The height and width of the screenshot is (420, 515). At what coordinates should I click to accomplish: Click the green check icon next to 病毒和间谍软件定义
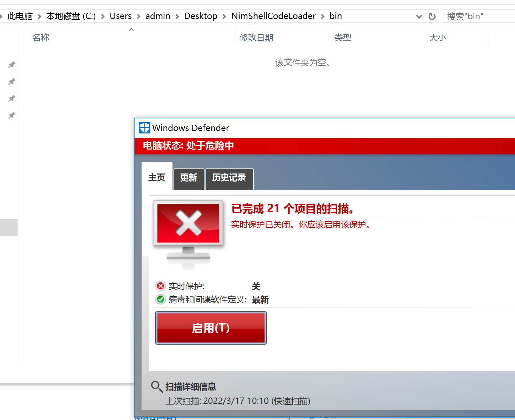click(161, 299)
